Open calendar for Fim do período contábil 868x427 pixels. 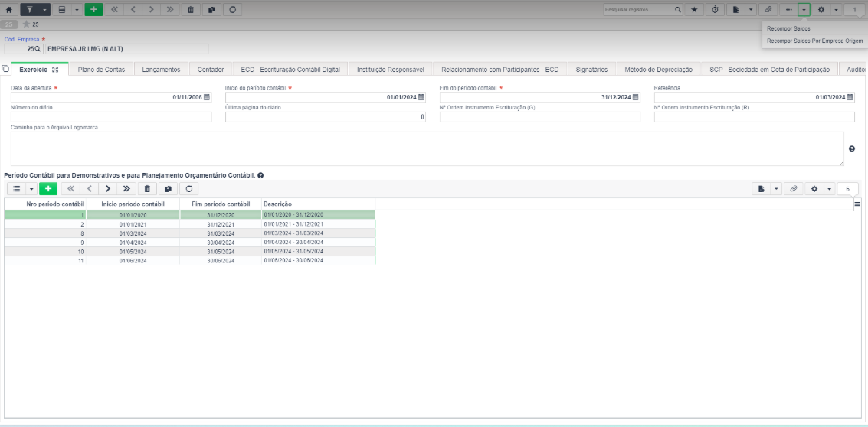point(635,97)
